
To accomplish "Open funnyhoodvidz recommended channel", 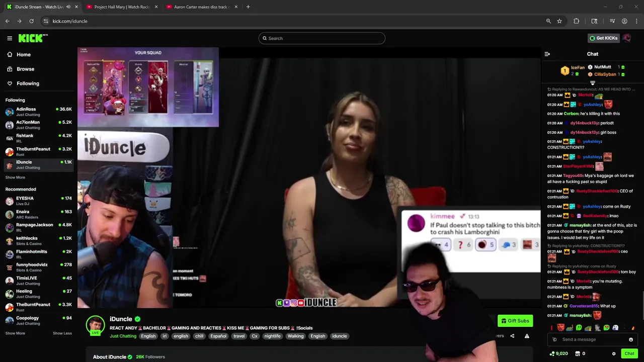I will click(x=39, y=267).
